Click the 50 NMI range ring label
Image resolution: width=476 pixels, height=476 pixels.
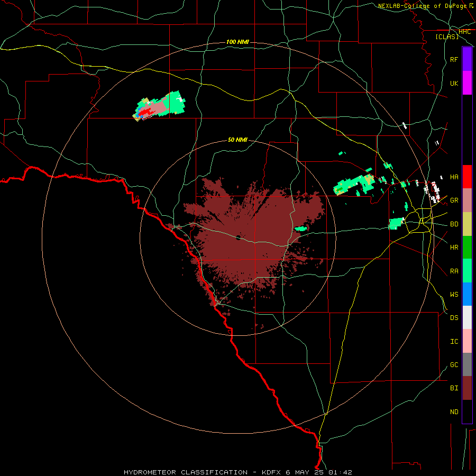tap(237, 140)
